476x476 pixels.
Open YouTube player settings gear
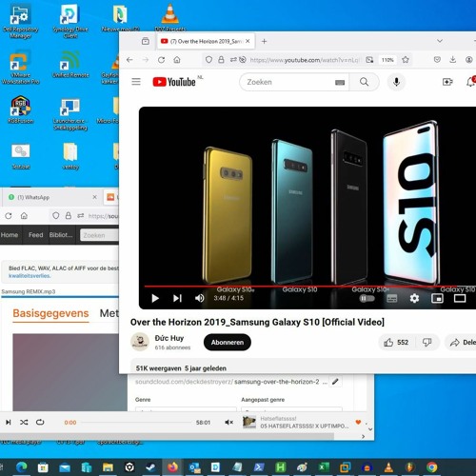414,298
